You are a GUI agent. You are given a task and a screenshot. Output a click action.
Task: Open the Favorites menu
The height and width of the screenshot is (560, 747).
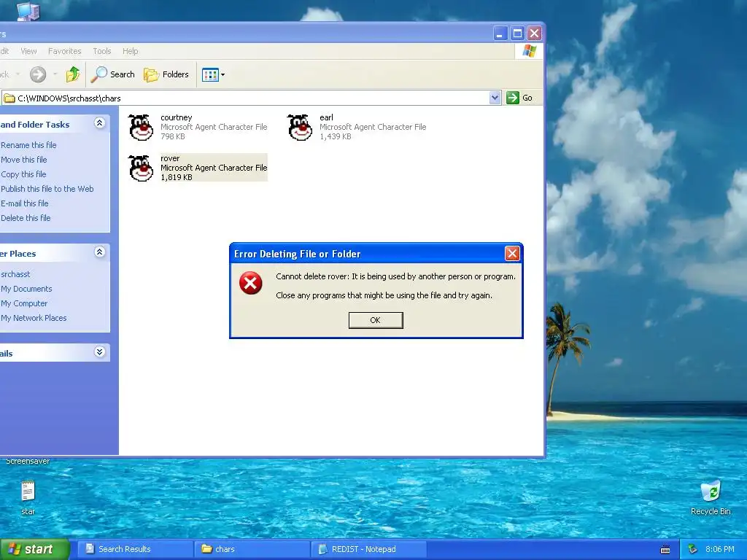coord(64,51)
